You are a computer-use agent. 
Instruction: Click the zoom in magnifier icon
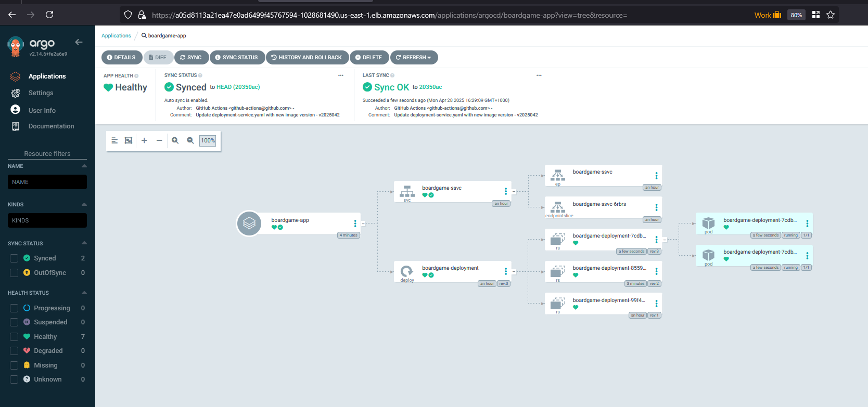(175, 140)
